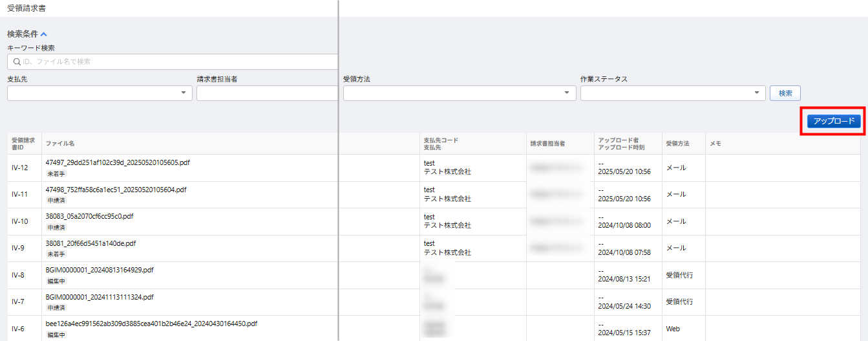Open the 請求書担当者 dropdown field
Image resolution: width=868 pixels, height=341 pixels.
(267, 93)
